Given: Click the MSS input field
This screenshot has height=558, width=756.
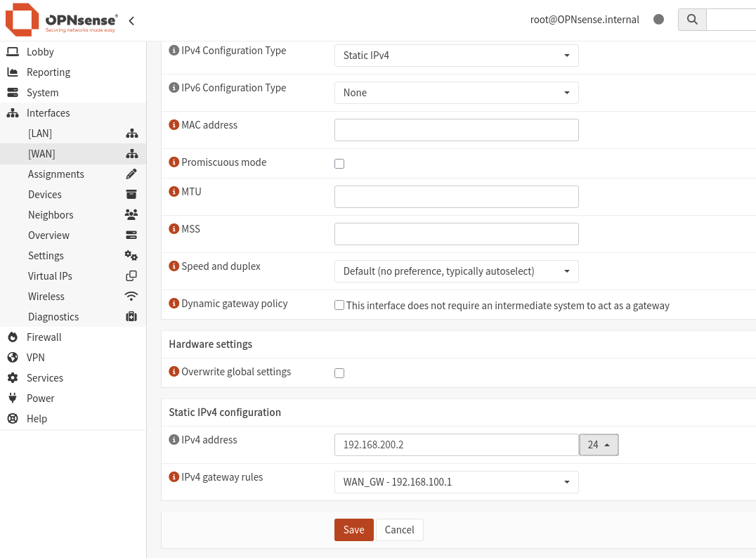Looking at the screenshot, I should 457,234.
